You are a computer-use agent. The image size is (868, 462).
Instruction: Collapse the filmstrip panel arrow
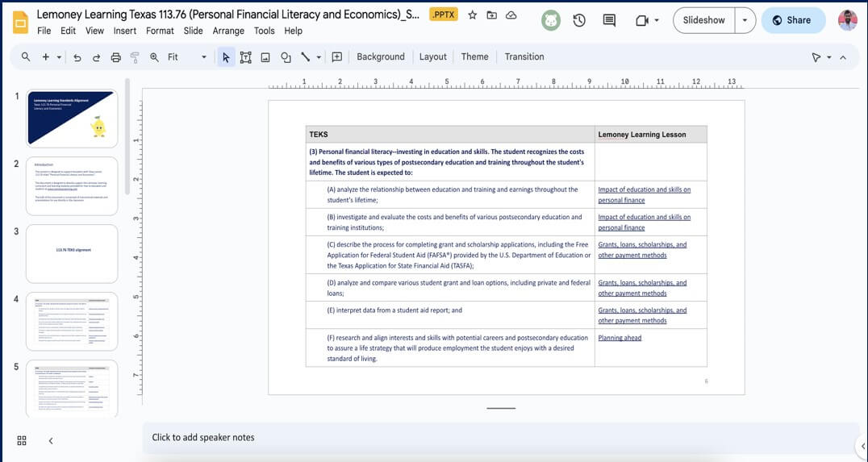(51, 440)
